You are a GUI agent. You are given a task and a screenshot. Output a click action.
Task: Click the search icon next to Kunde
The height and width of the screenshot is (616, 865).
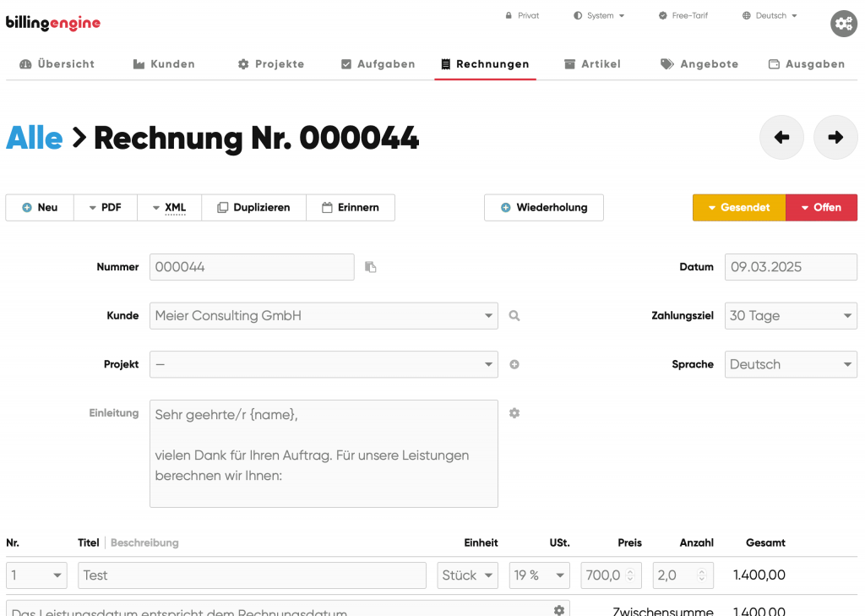514,316
